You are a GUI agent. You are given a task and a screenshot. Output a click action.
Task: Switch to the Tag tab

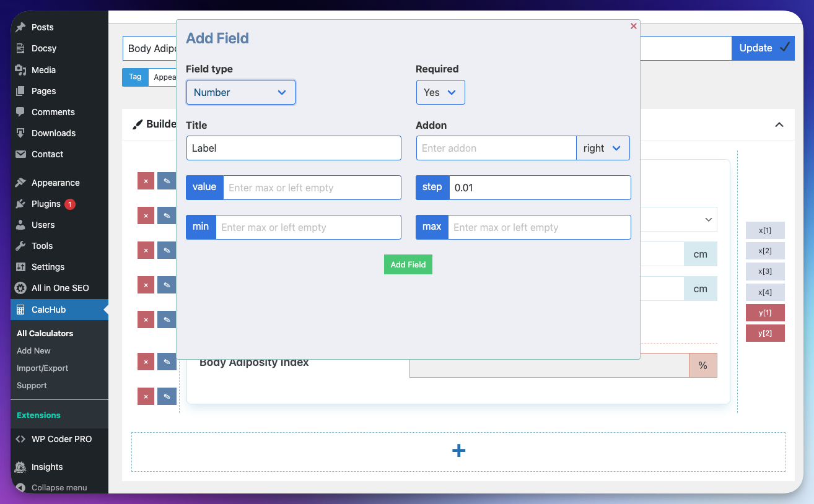tap(134, 77)
